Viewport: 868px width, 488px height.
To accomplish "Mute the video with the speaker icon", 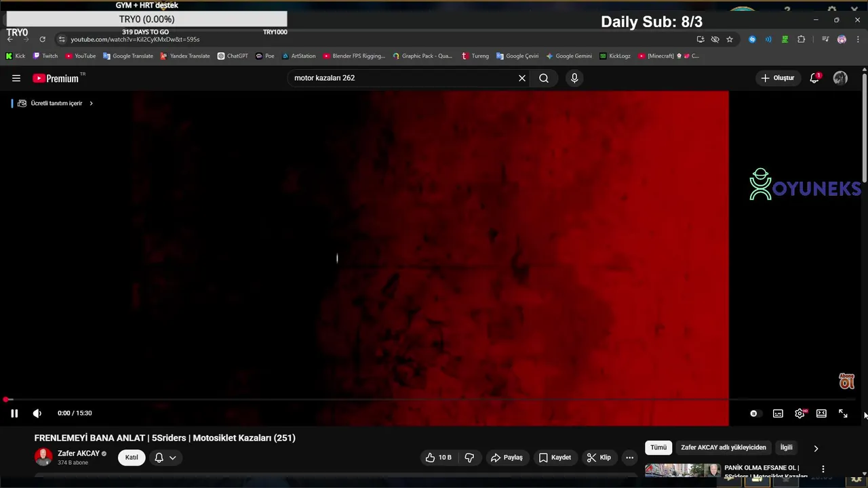I will tap(37, 413).
